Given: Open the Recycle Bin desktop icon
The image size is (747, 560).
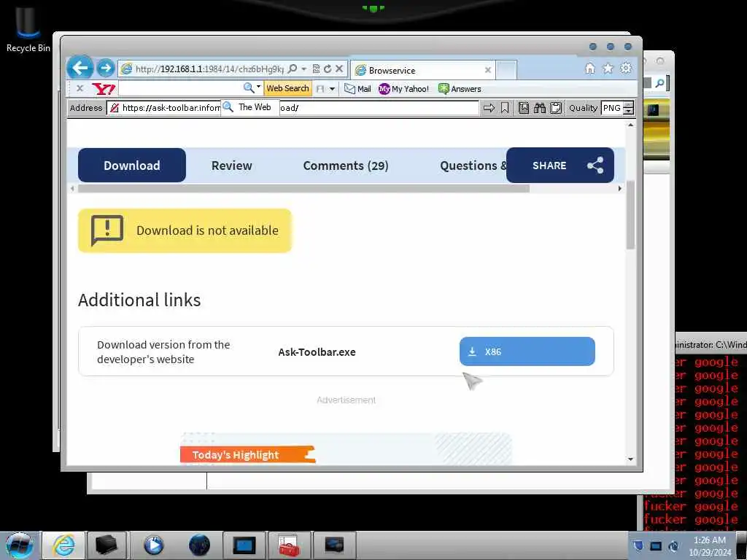Looking at the screenshot, I should (28, 29).
